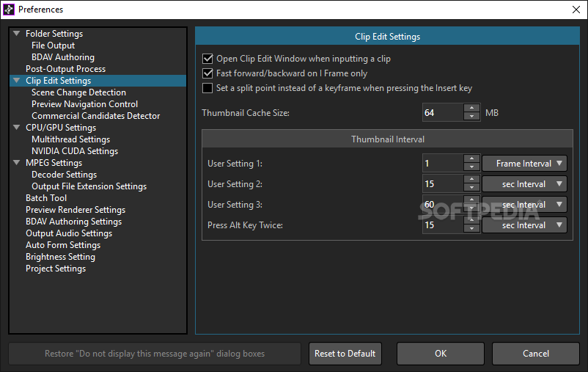This screenshot has width=588, height=372.
Task: Open Project Settings
Action: [x=56, y=269]
